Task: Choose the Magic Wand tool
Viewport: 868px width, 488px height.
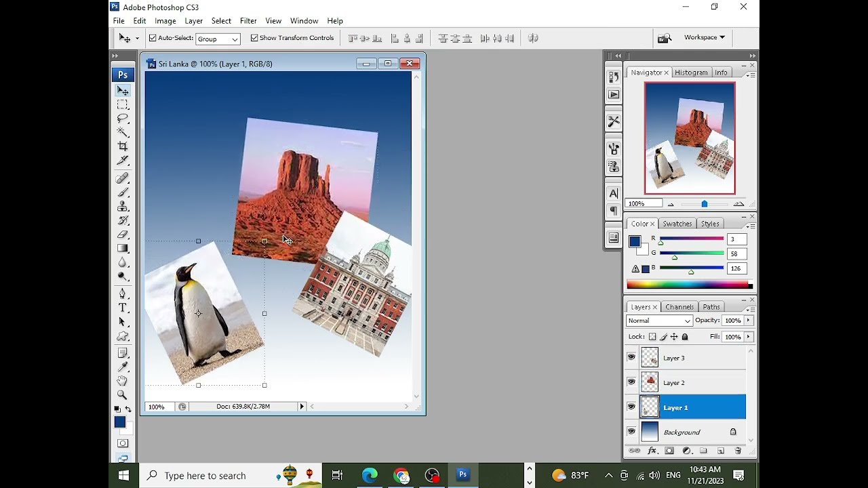Action: tap(123, 132)
